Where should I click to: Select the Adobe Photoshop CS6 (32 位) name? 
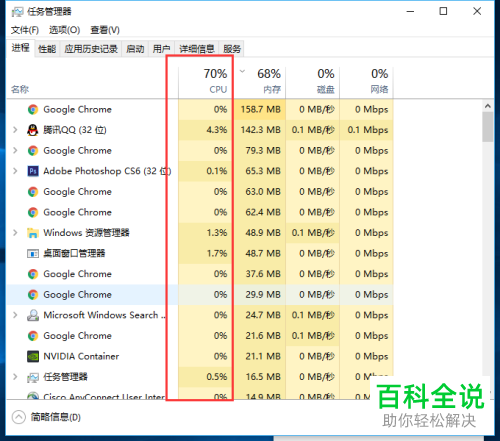[x=107, y=171]
